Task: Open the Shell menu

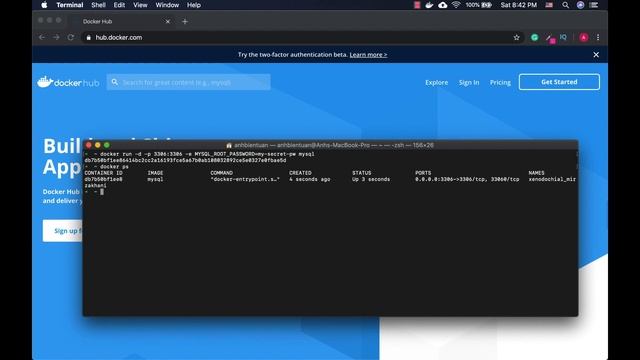Action: coord(98,5)
